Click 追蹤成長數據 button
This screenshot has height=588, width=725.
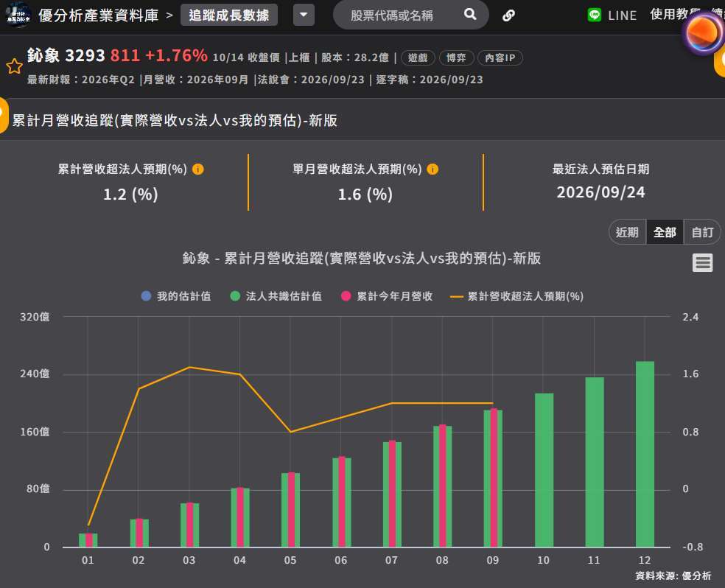pyautogui.click(x=229, y=15)
